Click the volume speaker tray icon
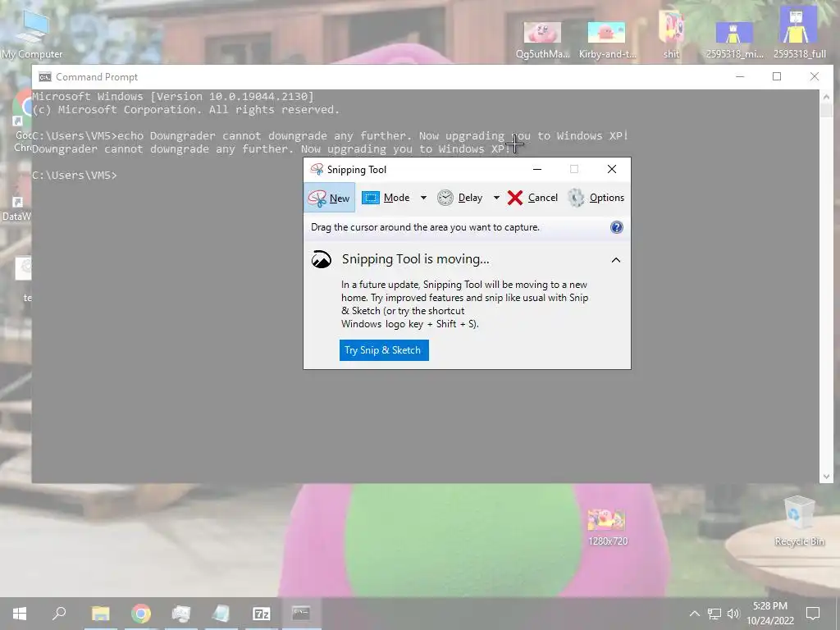This screenshot has height=630, width=840. tap(733, 614)
